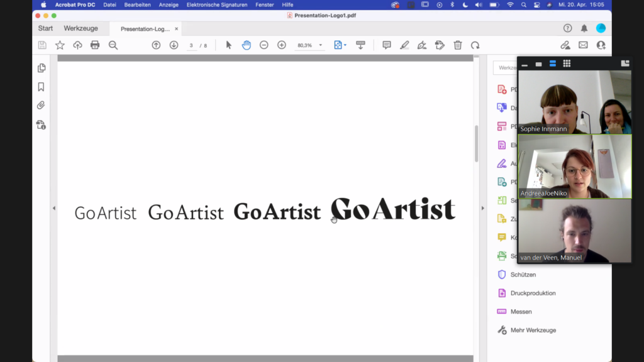
Task: Click the trash delete icon
Action: (x=458, y=45)
